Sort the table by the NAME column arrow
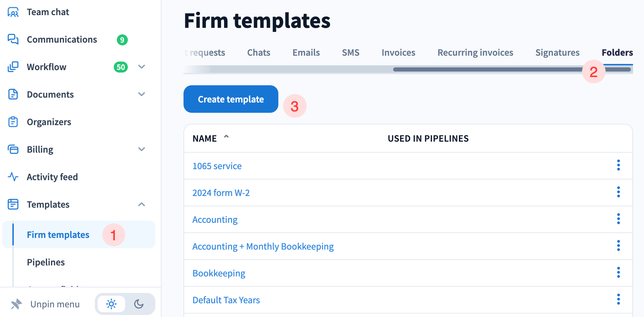 pyautogui.click(x=226, y=137)
